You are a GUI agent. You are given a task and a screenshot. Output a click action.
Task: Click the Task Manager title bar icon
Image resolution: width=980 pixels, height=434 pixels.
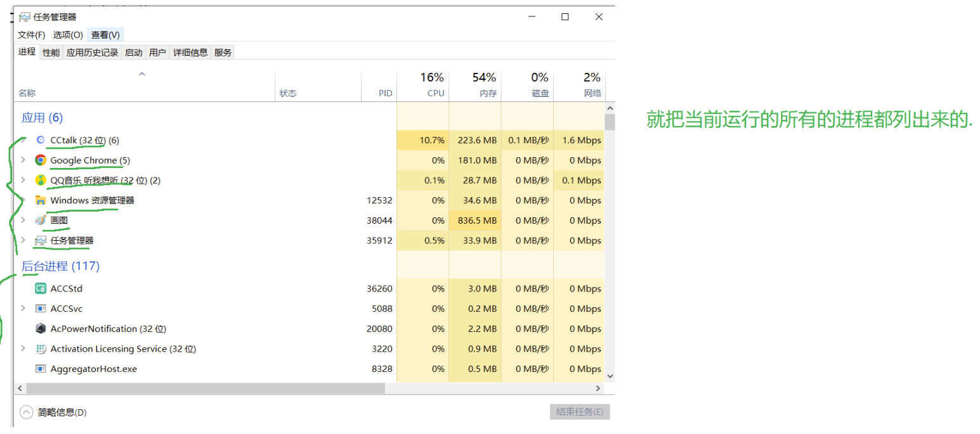(x=25, y=17)
